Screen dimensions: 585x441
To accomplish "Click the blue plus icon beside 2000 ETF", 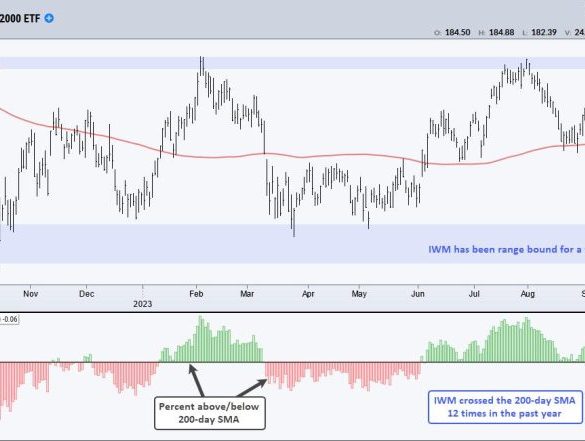I will click(x=49, y=18).
